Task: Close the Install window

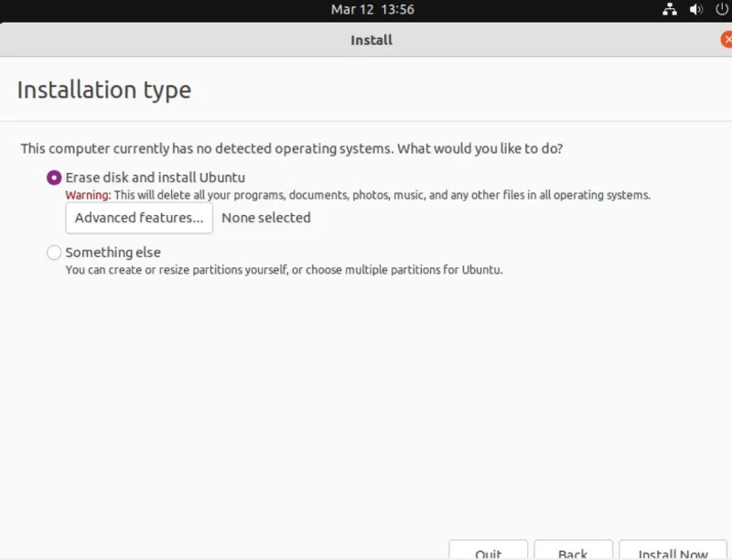Action: (x=727, y=39)
